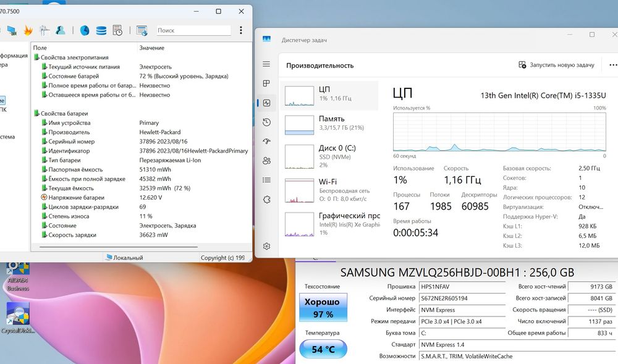
Task: Click the report with clock toolbar icon
Action: pos(117,30)
